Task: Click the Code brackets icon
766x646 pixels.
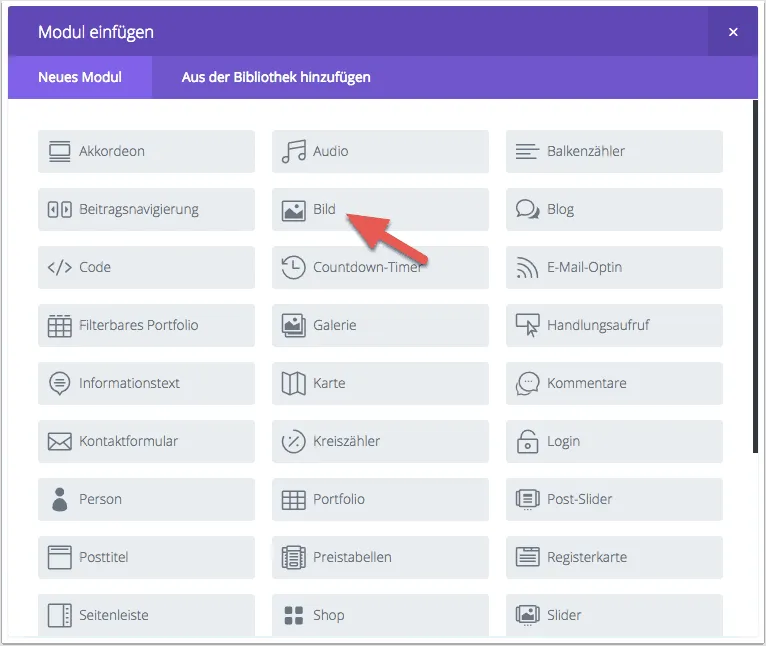Action: click(x=60, y=267)
